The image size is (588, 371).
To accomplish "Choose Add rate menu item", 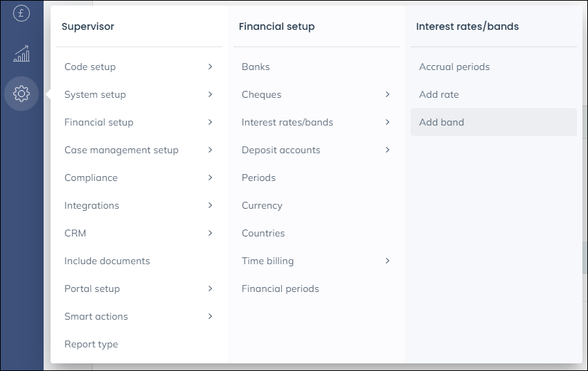I will (x=439, y=94).
